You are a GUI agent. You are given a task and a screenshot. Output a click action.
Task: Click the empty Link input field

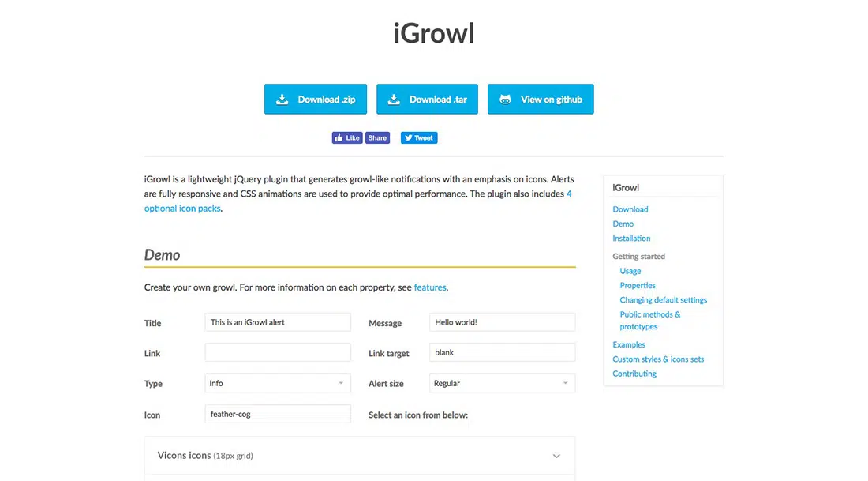278,352
